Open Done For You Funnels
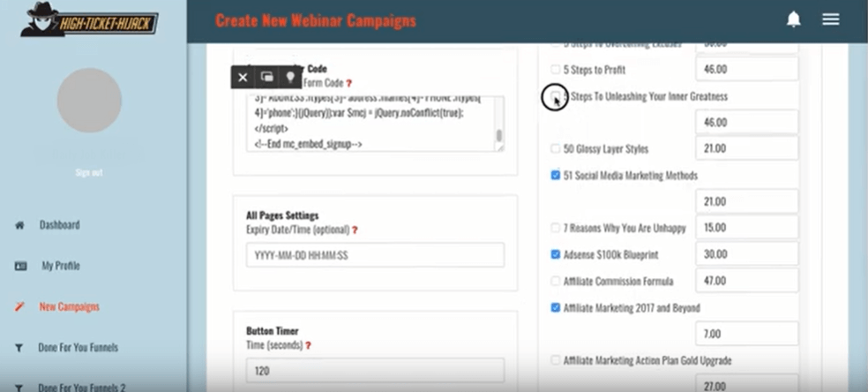868x392 pixels. pyautogui.click(x=78, y=348)
